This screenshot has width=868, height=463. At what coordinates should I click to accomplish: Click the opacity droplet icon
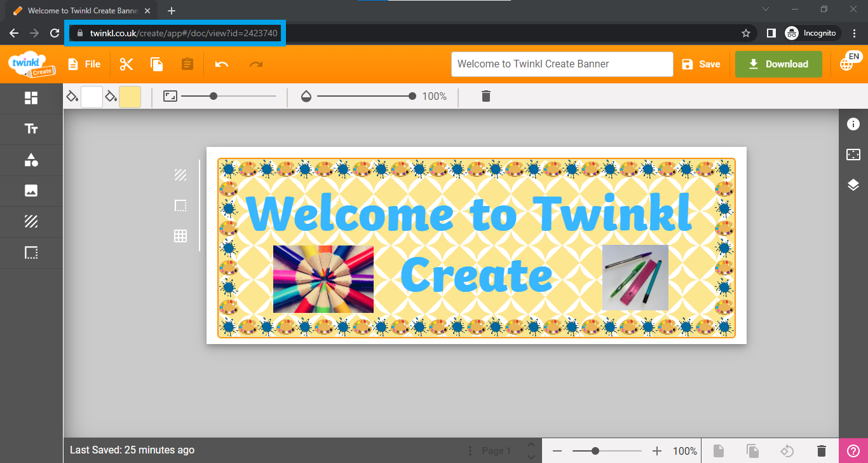[306, 96]
